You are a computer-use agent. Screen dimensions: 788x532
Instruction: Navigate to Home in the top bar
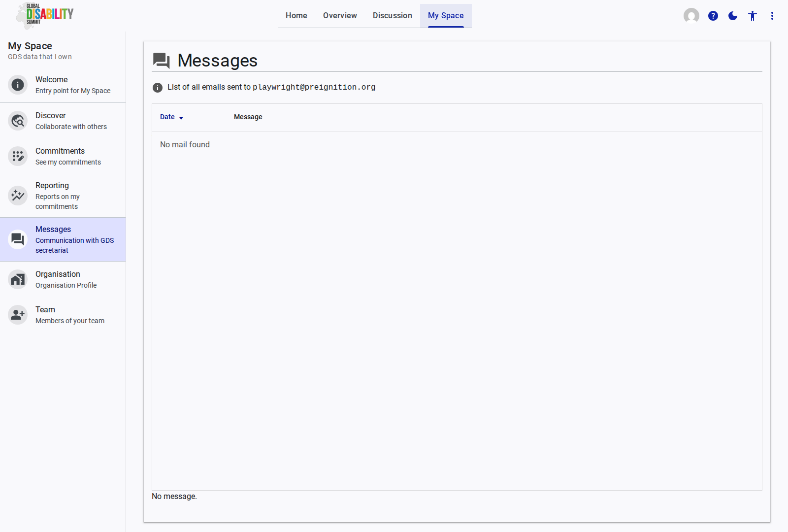click(x=296, y=15)
